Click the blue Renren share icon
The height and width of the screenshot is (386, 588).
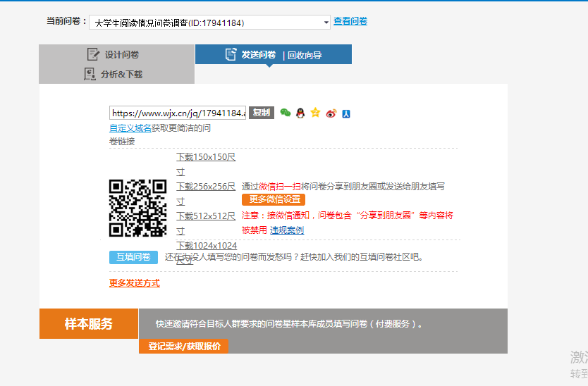346,113
